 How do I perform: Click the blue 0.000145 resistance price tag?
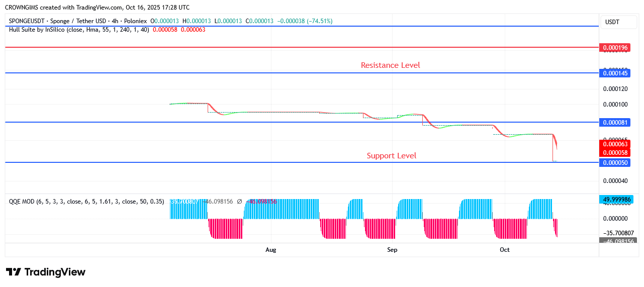[x=615, y=73]
